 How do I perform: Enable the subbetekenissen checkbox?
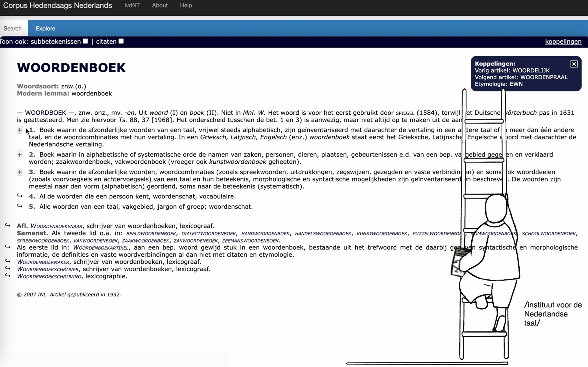click(x=85, y=41)
